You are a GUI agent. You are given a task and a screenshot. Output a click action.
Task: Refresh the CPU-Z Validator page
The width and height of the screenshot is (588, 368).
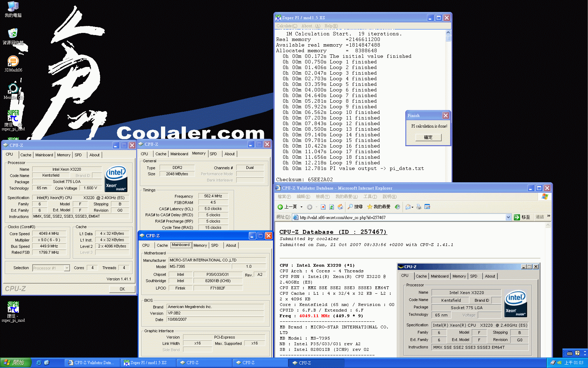331,207
